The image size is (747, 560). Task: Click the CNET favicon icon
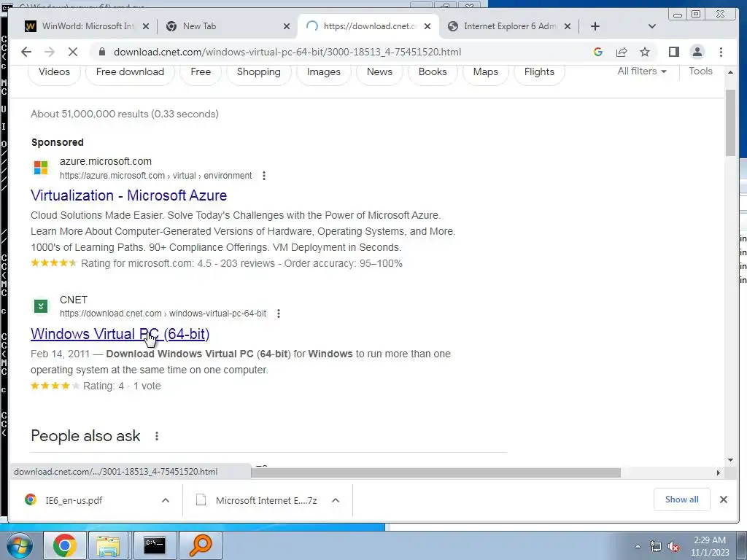tap(41, 306)
